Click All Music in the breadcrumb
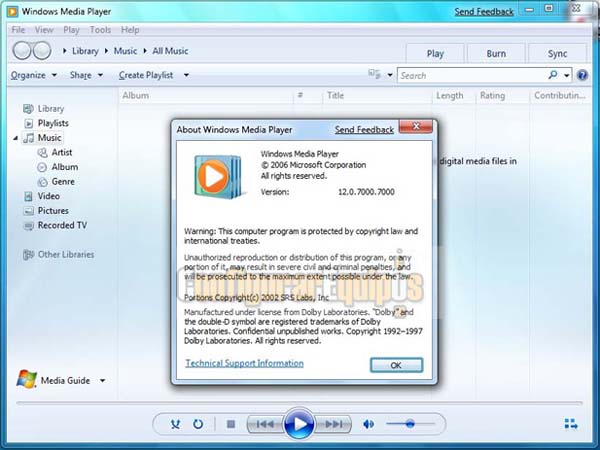 click(x=170, y=51)
